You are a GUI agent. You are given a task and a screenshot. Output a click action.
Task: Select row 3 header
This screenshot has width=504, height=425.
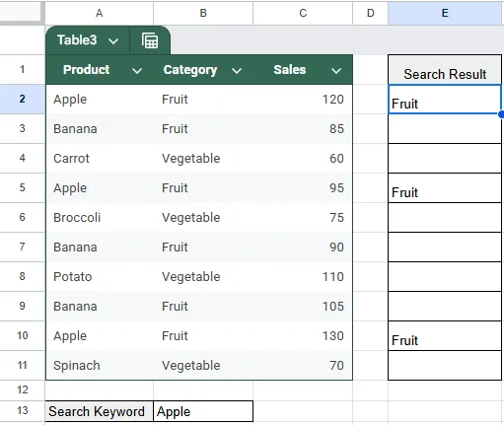click(22, 128)
